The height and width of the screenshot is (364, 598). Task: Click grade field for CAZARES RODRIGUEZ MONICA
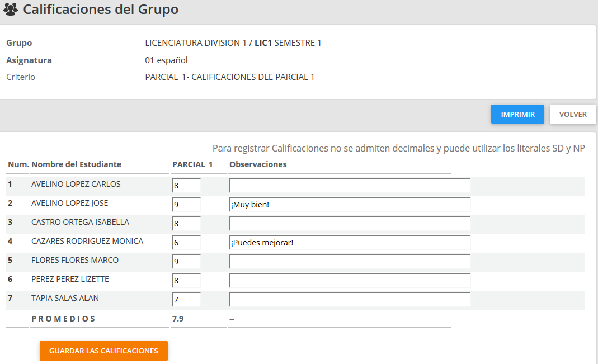point(187,243)
